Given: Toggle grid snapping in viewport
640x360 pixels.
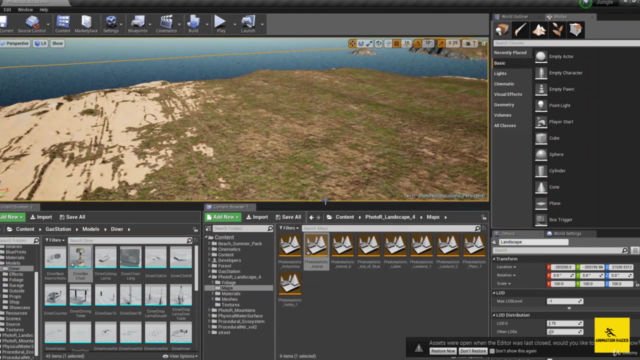Looking at the screenshot, I should [396, 43].
